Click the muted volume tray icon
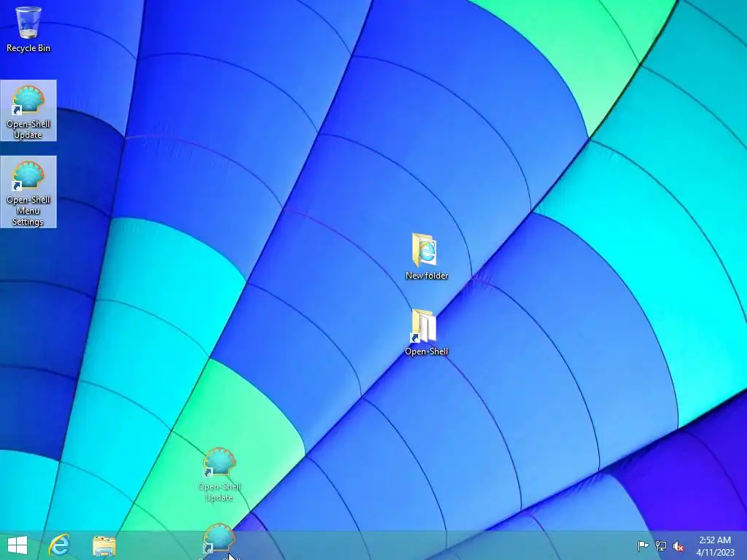Screen dimensions: 747x560 678,546
